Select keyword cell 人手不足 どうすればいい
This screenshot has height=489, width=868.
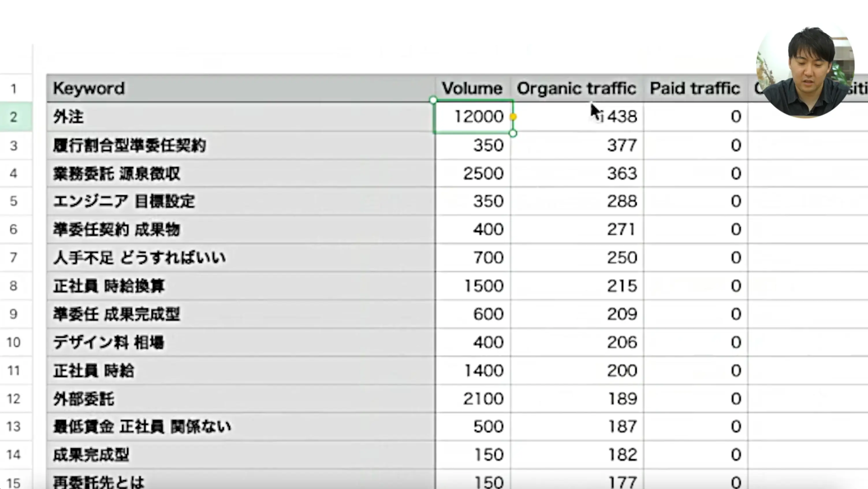click(241, 258)
